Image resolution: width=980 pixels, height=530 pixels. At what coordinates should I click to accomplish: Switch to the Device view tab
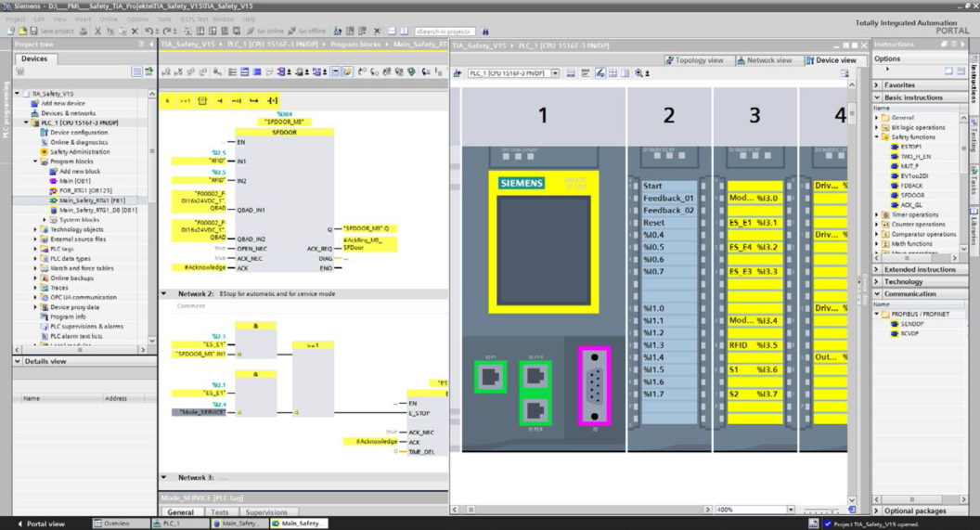[x=832, y=60]
